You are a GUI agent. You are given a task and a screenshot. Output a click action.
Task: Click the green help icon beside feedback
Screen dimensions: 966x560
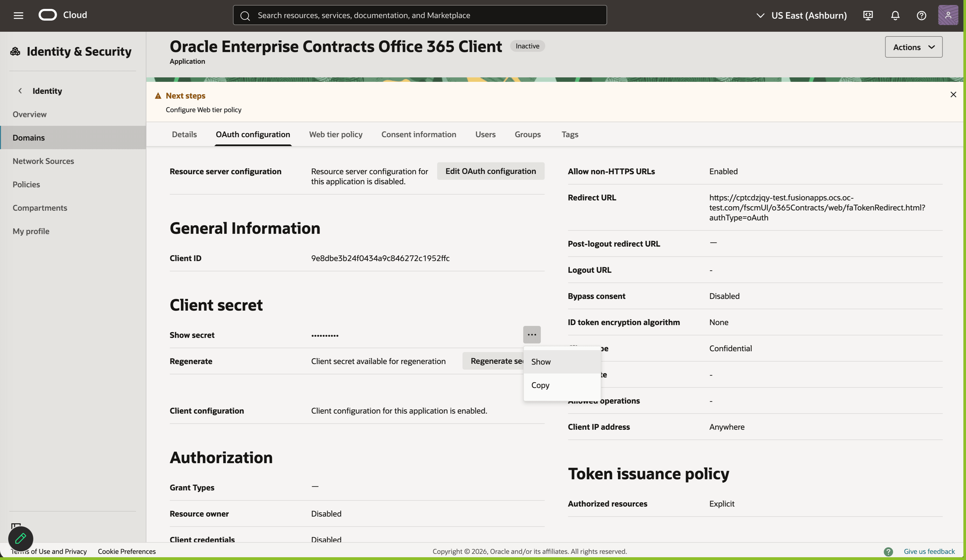coord(888,552)
